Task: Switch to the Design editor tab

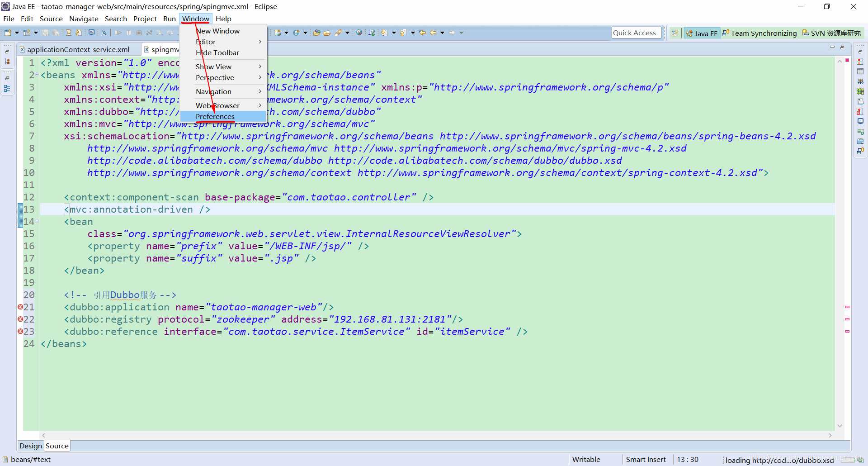Action: [31, 446]
